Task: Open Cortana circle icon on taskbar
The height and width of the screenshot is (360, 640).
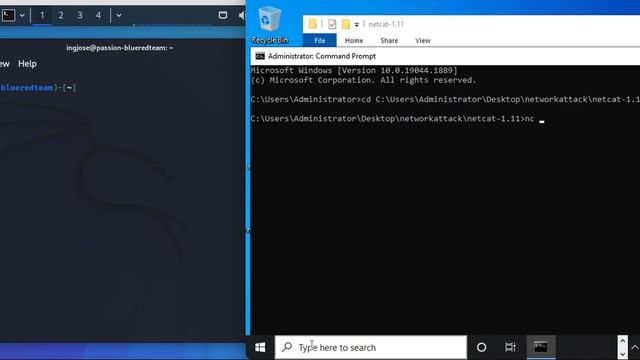Action: pos(482,347)
